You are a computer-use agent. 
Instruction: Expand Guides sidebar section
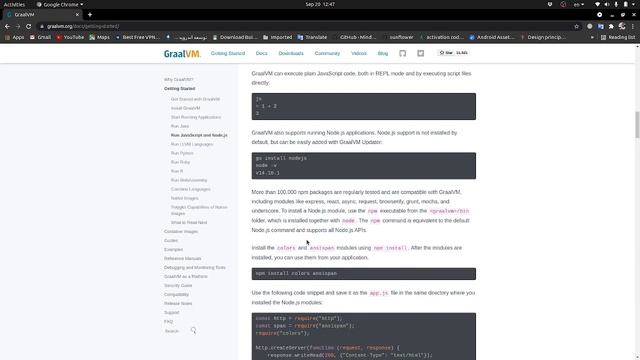tap(171, 240)
